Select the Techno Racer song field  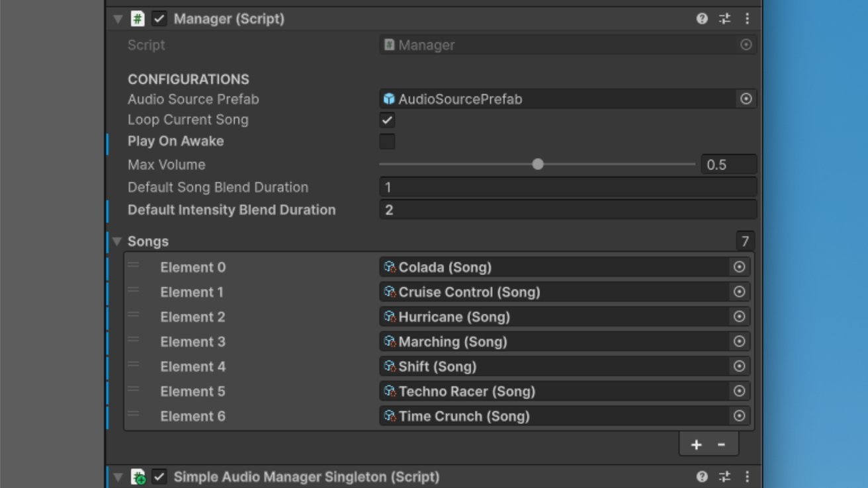click(554, 391)
